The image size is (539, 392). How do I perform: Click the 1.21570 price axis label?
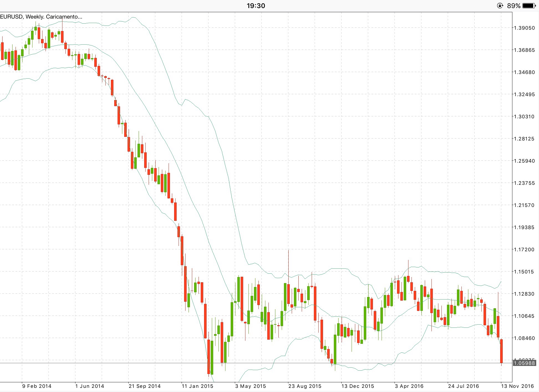click(x=524, y=205)
